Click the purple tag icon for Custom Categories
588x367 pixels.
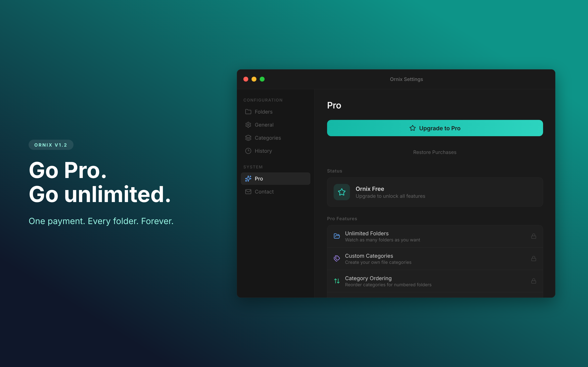click(x=337, y=258)
